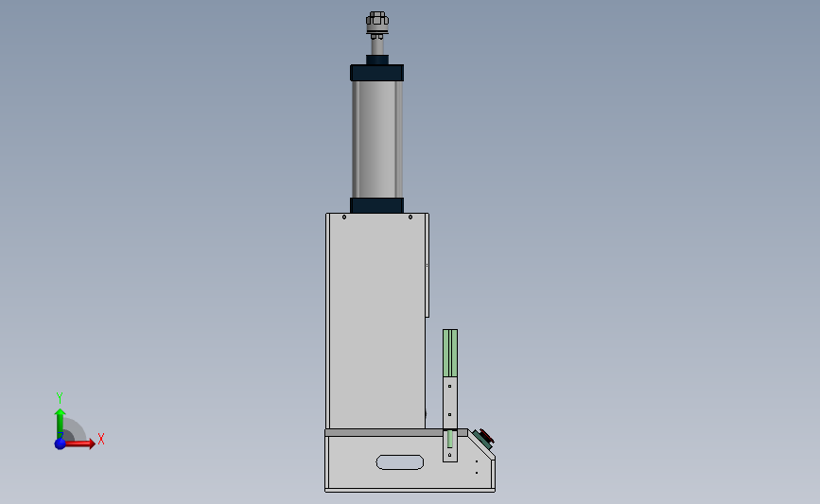Select the red button on the angled base panel
Viewport: 820px width, 504px height.
click(487, 436)
